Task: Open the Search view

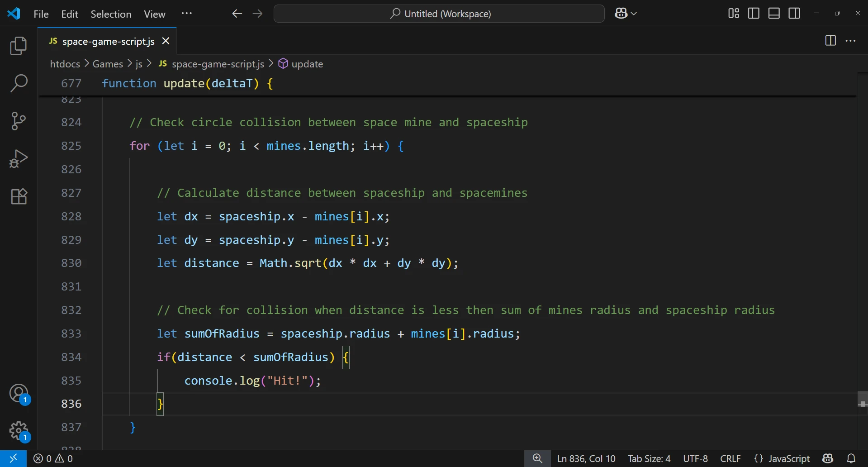Action: click(18, 83)
